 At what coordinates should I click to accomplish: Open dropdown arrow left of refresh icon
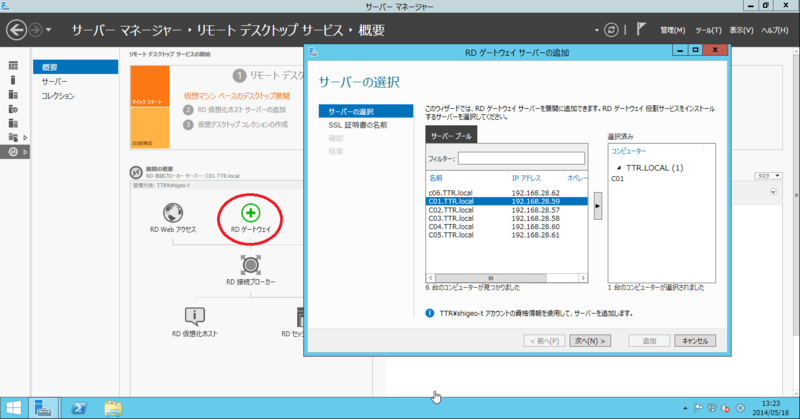click(x=596, y=31)
